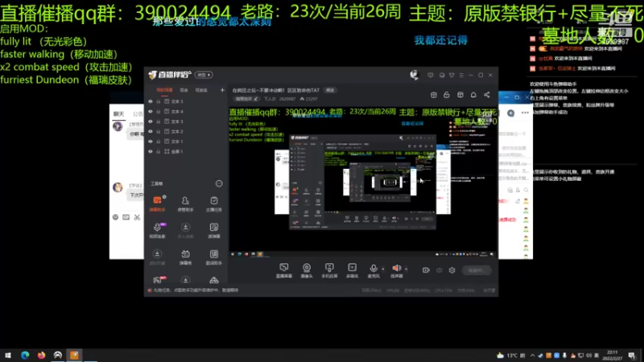Toggle visibility of 文本 3 layer
644x362 pixels.
151,121
